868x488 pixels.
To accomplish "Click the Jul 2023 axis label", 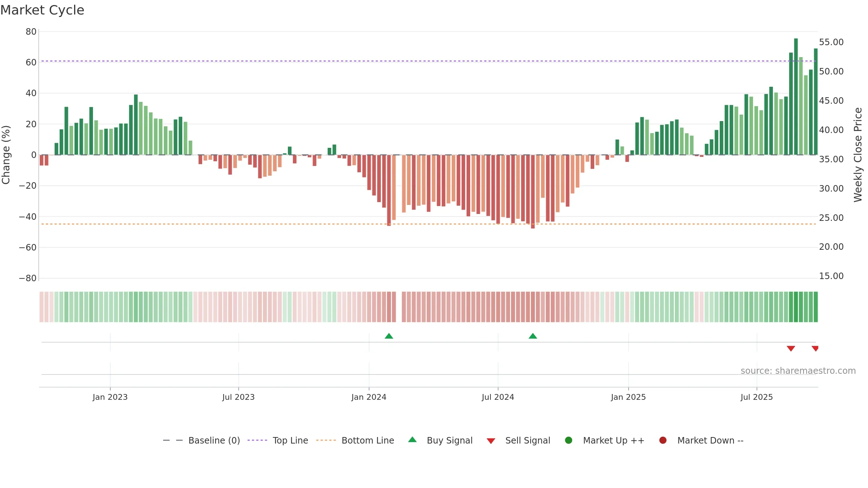I will pos(238,397).
